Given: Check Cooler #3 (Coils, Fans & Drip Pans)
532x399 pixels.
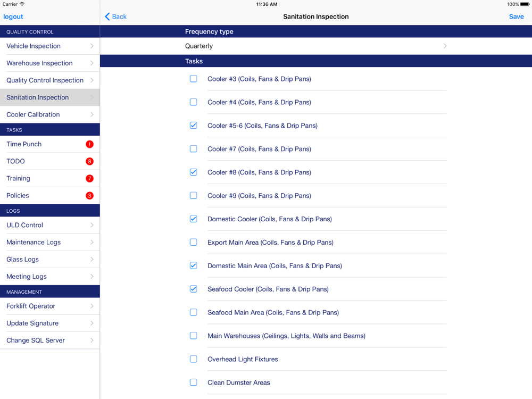Looking at the screenshot, I should pyautogui.click(x=194, y=79).
